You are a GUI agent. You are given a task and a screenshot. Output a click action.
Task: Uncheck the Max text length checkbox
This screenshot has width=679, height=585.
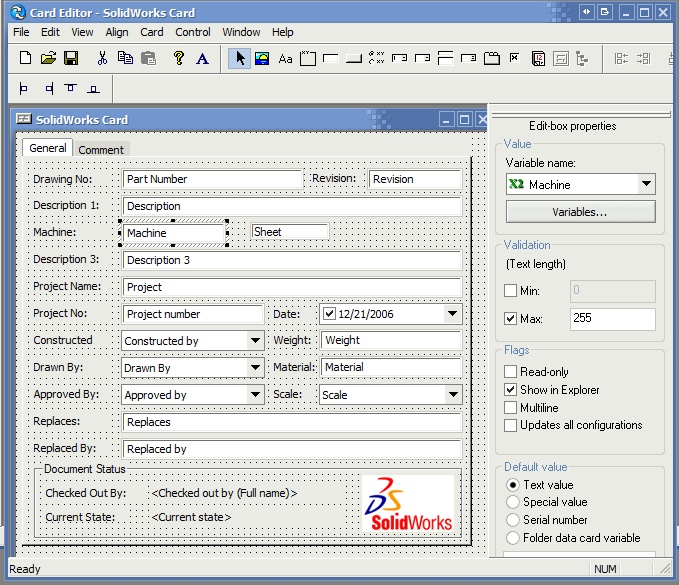(511, 319)
